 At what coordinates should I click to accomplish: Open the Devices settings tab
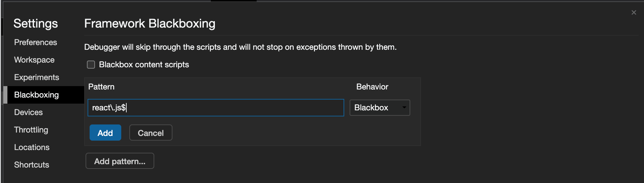28,112
